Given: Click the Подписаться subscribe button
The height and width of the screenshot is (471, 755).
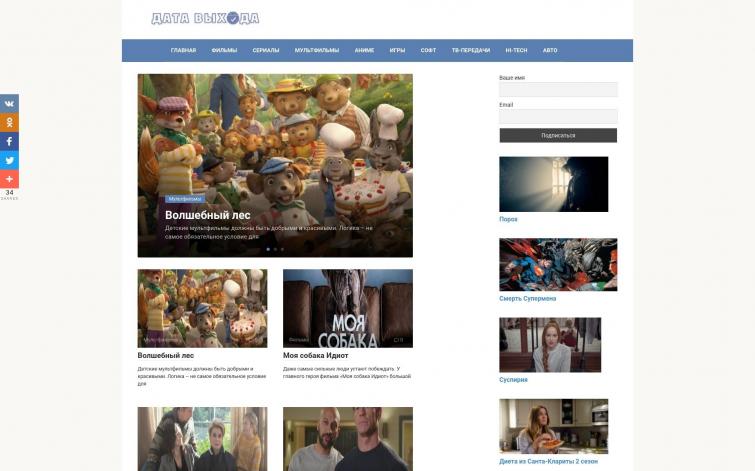Looking at the screenshot, I should click(558, 135).
